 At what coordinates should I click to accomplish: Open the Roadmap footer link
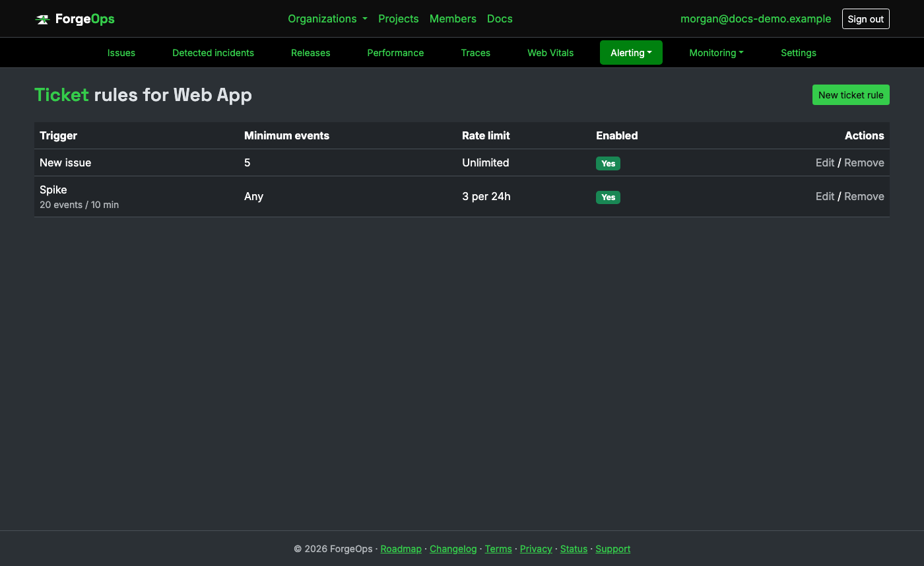coord(401,549)
